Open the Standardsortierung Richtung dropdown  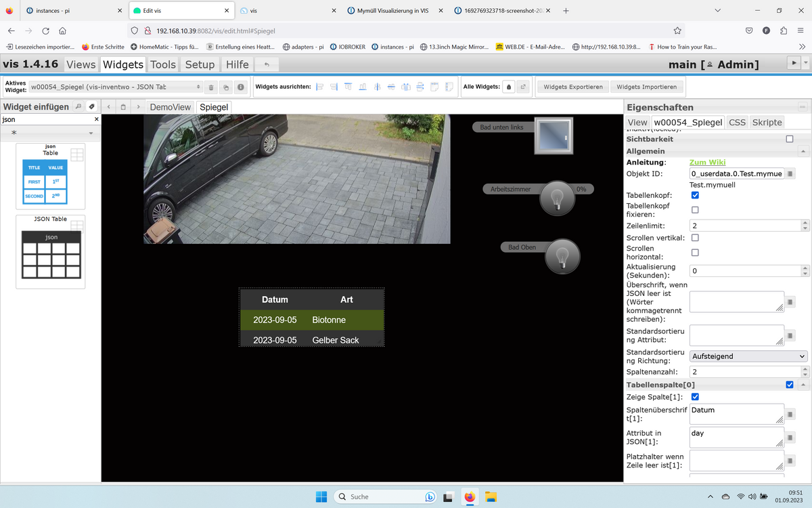748,356
